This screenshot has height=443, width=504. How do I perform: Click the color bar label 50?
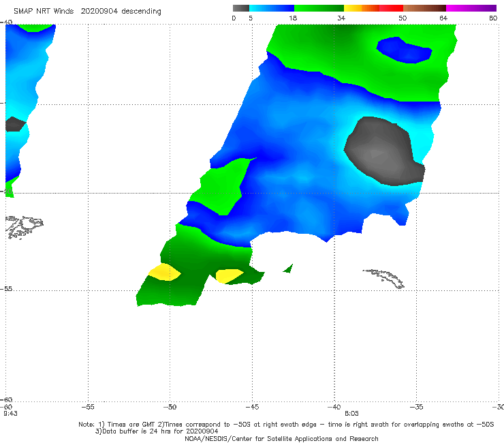click(x=403, y=18)
